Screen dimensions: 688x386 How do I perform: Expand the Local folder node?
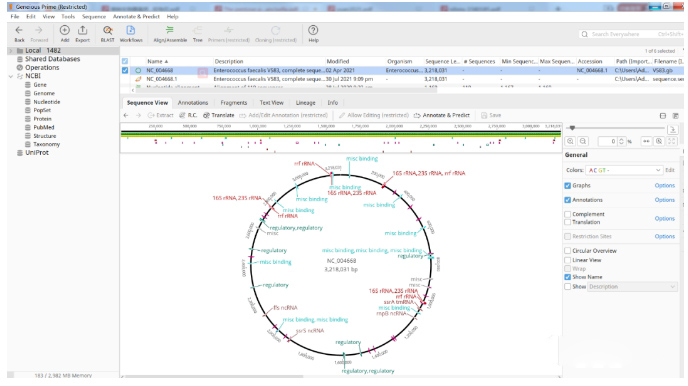pyautogui.click(x=11, y=51)
